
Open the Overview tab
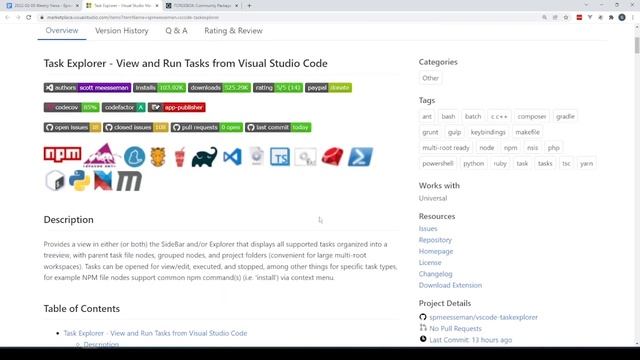[x=62, y=31]
